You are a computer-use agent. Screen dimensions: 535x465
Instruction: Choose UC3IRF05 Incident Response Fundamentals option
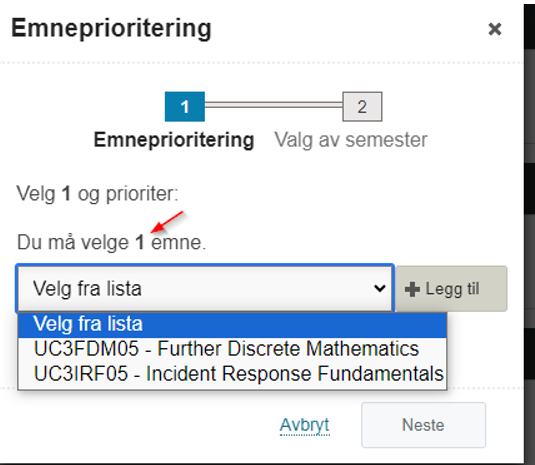pos(232,374)
